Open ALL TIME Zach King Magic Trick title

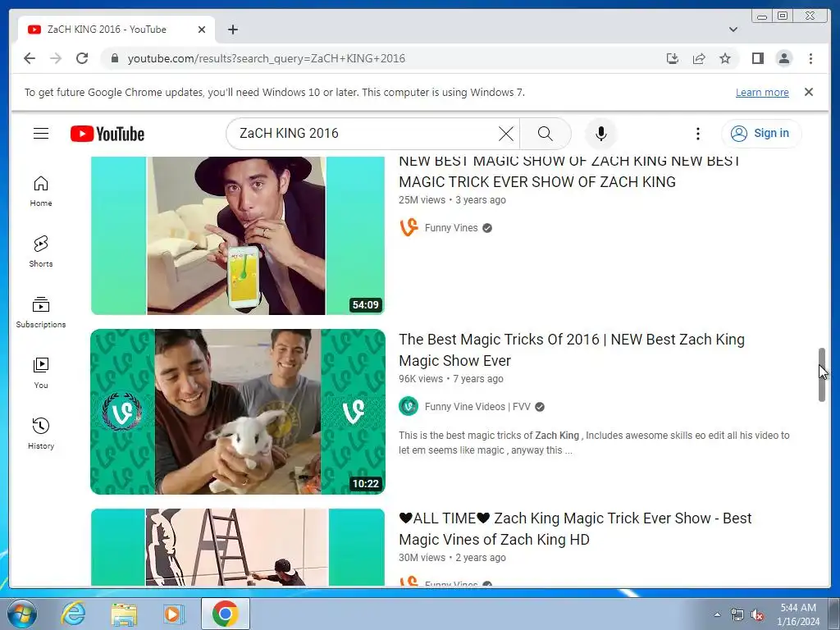click(575, 529)
